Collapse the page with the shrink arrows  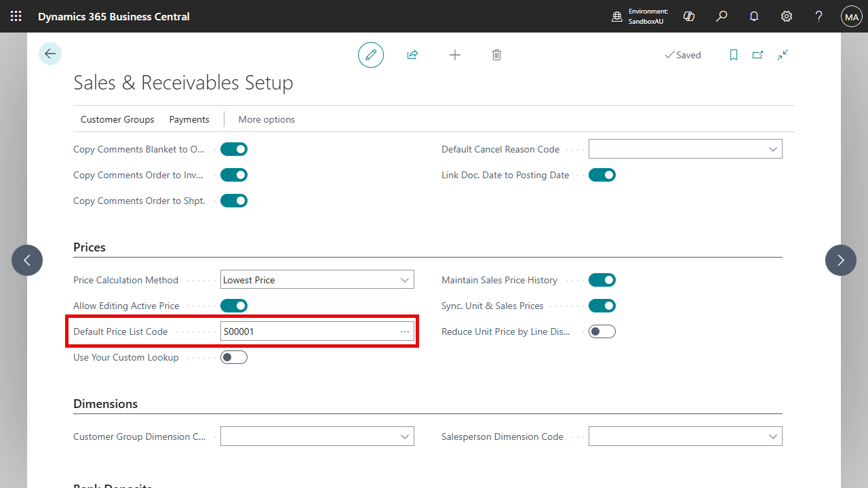pos(783,55)
